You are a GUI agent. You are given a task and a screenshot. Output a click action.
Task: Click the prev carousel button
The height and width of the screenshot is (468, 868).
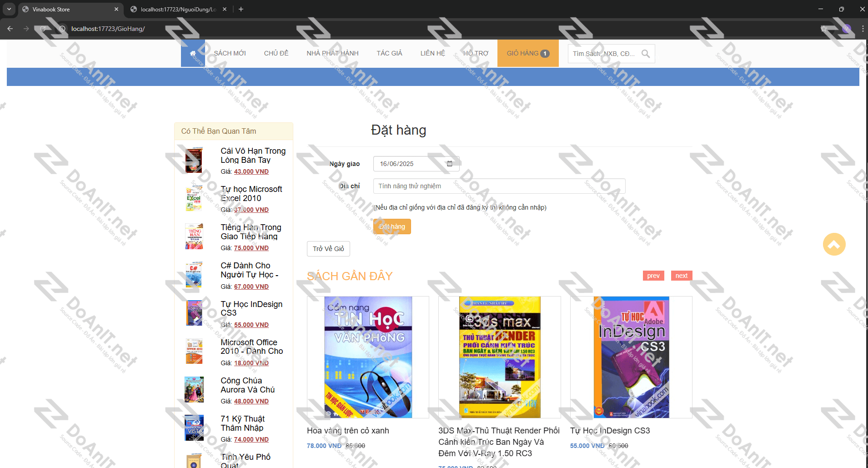click(653, 276)
